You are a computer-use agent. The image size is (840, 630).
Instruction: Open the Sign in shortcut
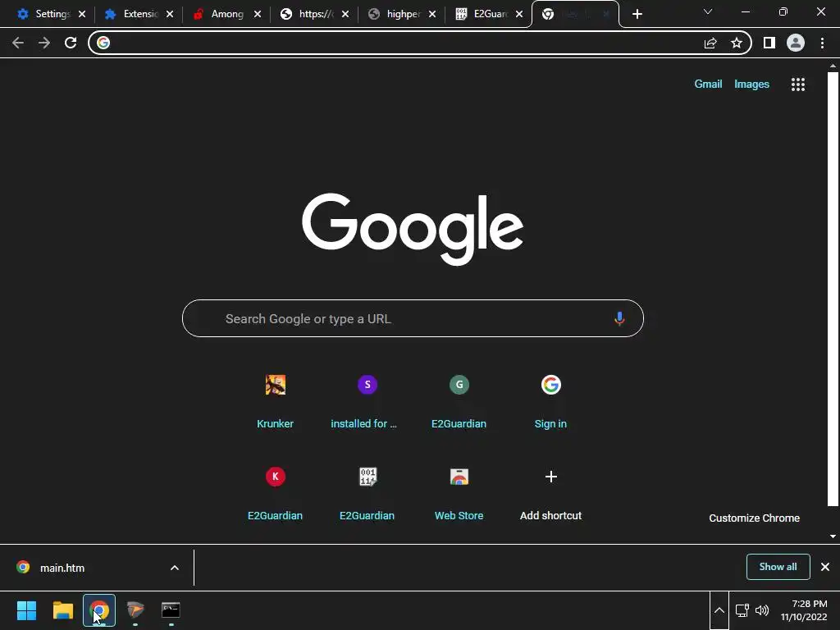coord(550,402)
